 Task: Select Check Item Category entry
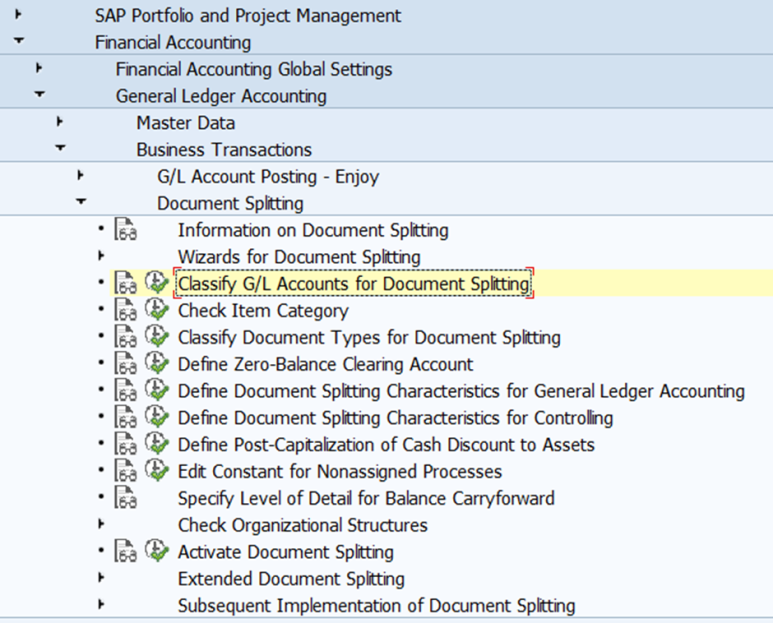pyautogui.click(x=263, y=311)
